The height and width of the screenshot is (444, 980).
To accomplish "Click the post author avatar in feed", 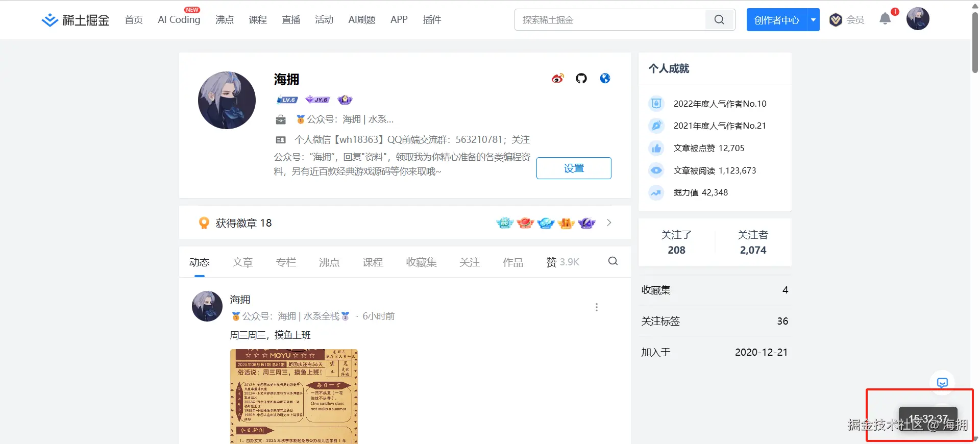I will 207,306.
